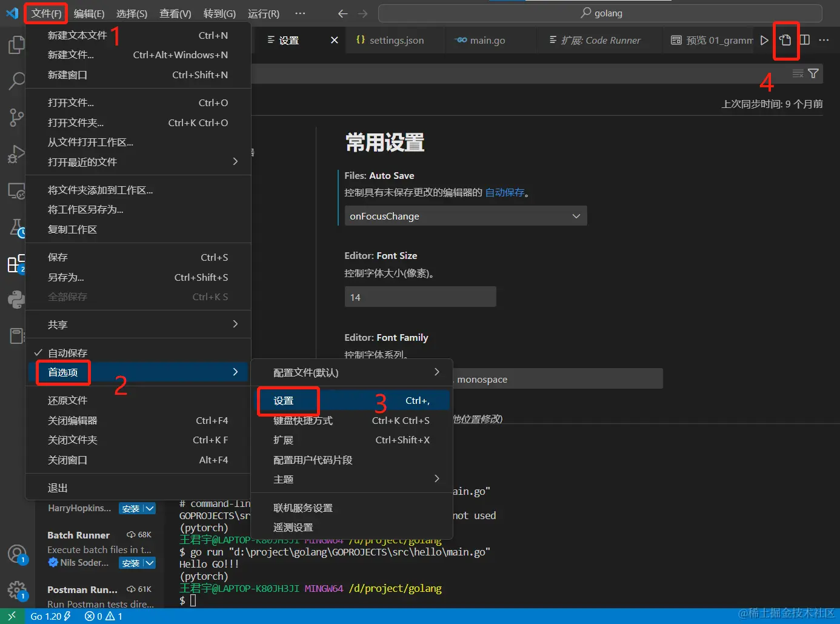Image resolution: width=840 pixels, height=624 pixels.
Task: Open the 编辑(E) menu
Action: [89, 13]
